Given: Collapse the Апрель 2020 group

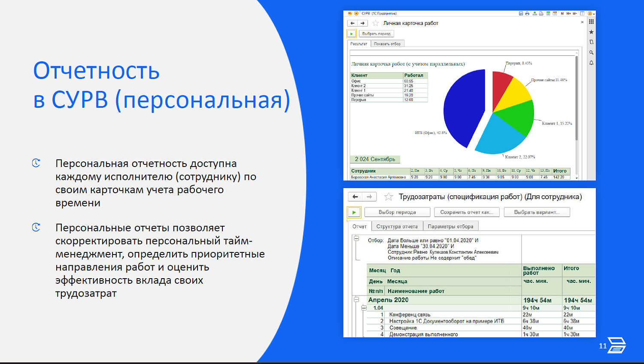Looking at the screenshot, I should tap(356, 300).
